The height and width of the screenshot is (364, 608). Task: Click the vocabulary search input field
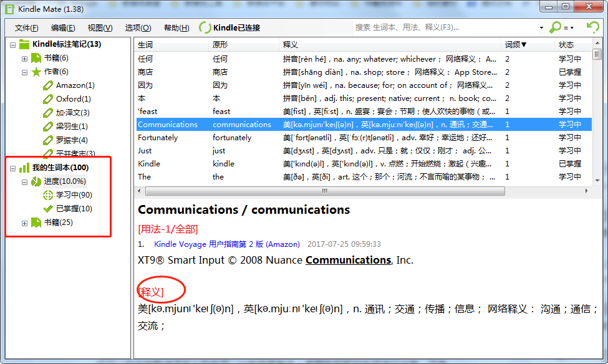click(x=445, y=27)
